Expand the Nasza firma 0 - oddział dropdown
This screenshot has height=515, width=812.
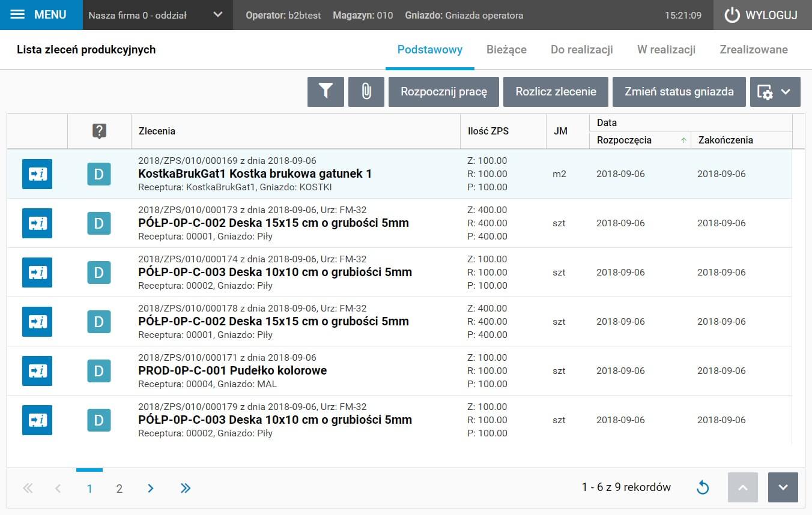point(158,15)
